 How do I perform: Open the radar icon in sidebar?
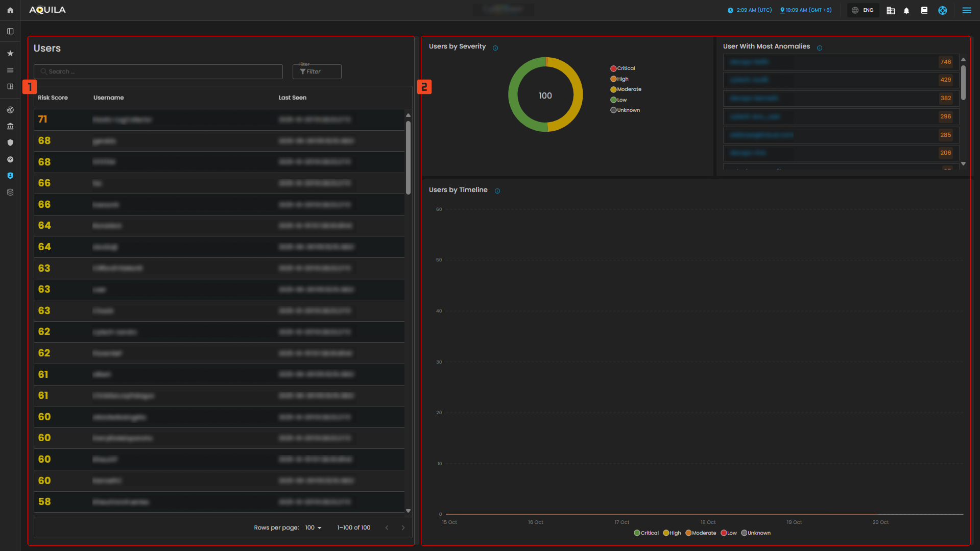coord(10,110)
